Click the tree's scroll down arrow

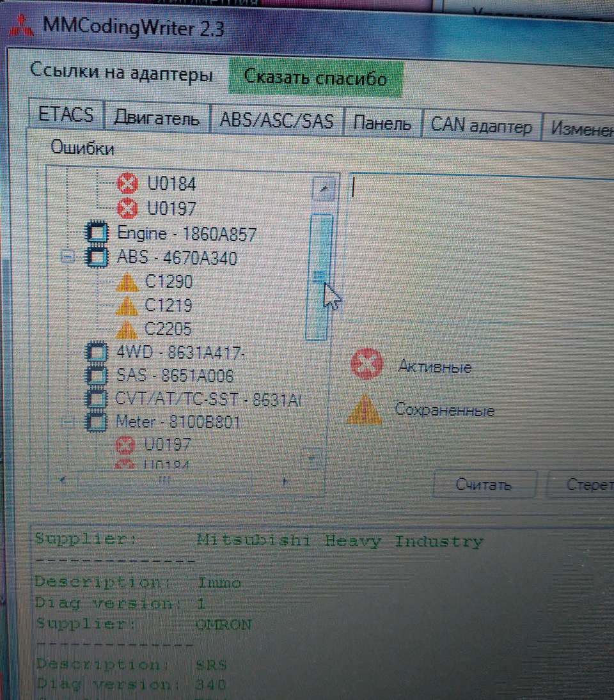311,458
